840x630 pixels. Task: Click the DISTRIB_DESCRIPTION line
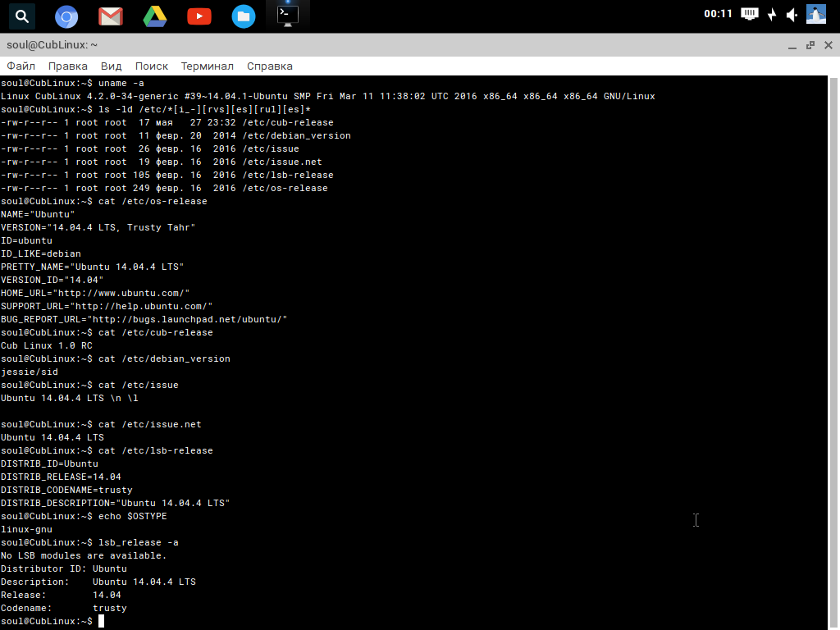[115, 503]
